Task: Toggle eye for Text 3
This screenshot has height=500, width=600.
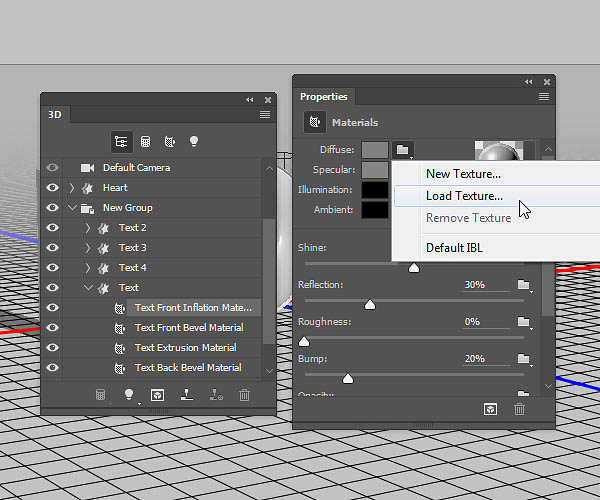Action: point(52,248)
